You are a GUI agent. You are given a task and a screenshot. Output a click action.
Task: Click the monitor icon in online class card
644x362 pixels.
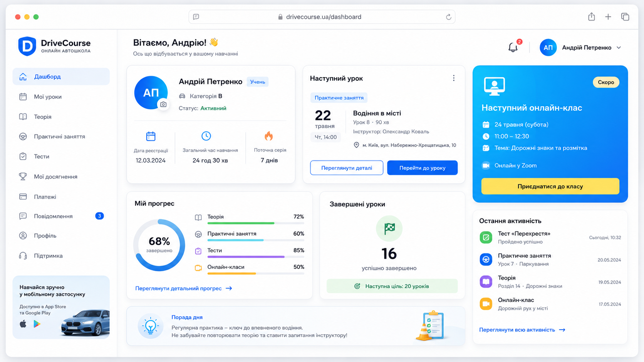[x=494, y=86]
